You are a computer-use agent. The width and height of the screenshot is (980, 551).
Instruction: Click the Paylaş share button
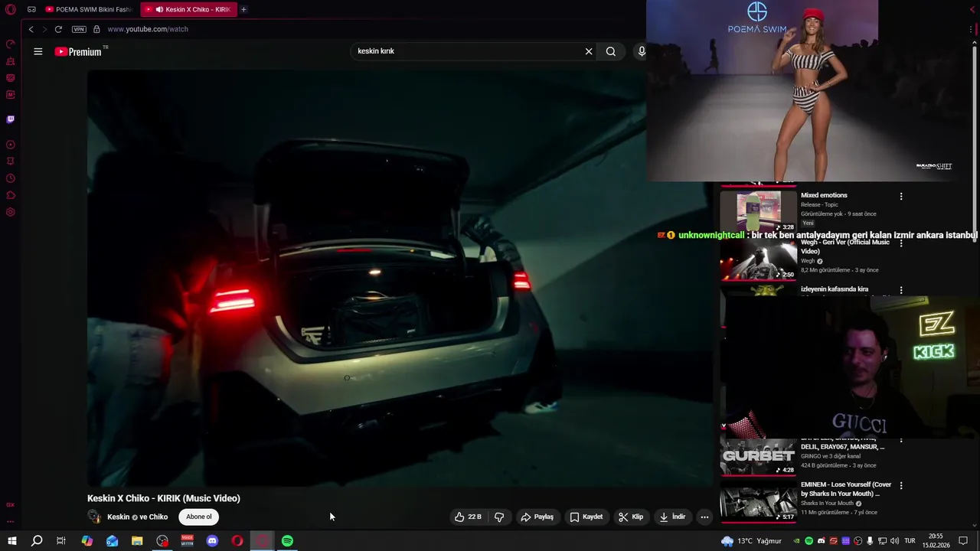[537, 517]
